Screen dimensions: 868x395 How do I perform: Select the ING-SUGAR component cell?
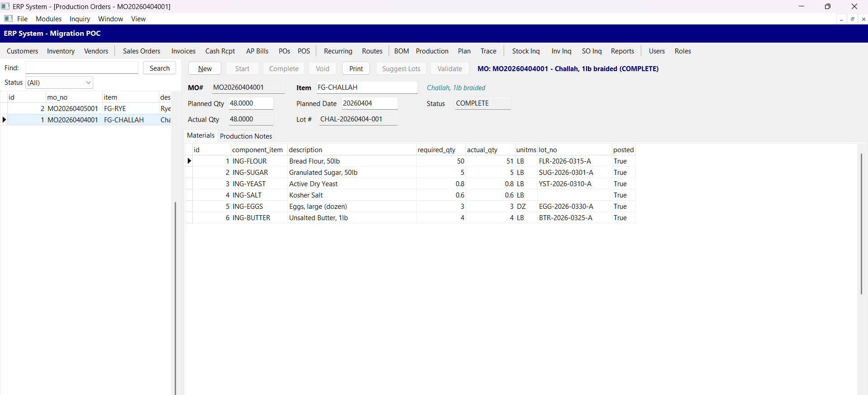pos(259,173)
